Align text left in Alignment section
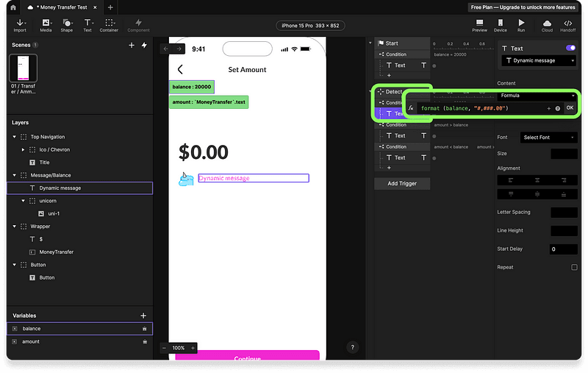This screenshot has width=588, height=373. pos(511,180)
